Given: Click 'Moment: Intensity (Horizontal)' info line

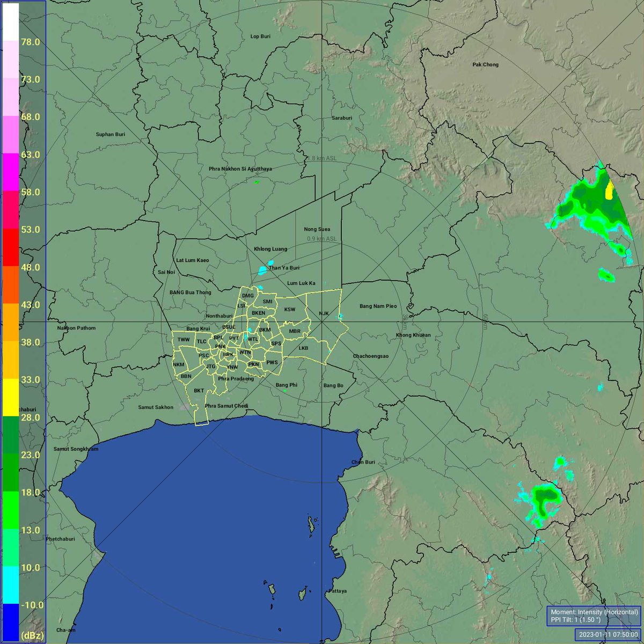Looking at the screenshot, I should pyautogui.click(x=595, y=612).
